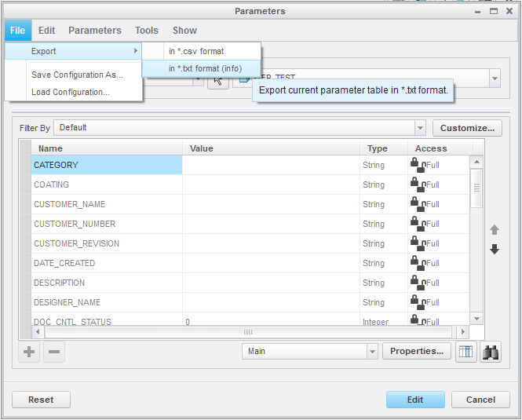Choose Export submenu entry
The height and width of the screenshot is (420, 522).
click(73, 51)
